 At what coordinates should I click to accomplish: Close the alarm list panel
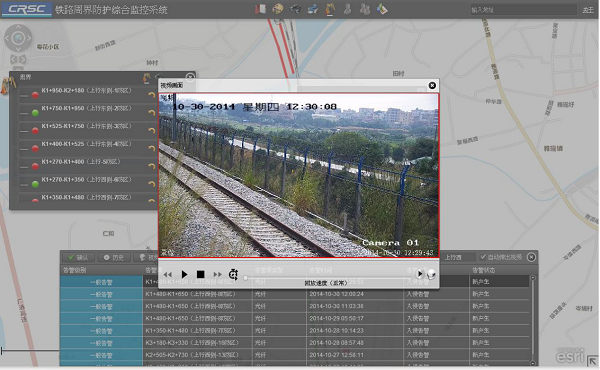(x=531, y=257)
